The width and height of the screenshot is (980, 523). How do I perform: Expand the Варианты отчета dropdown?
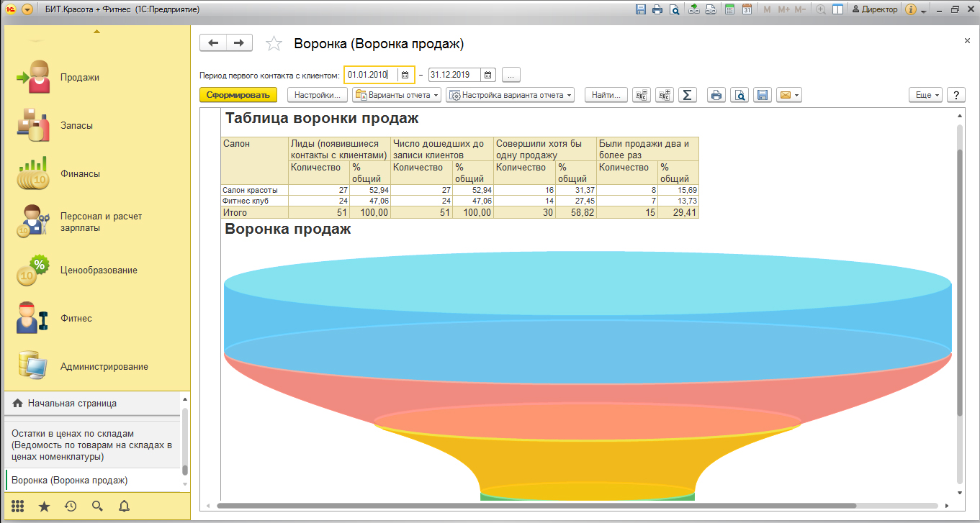coord(396,95)
